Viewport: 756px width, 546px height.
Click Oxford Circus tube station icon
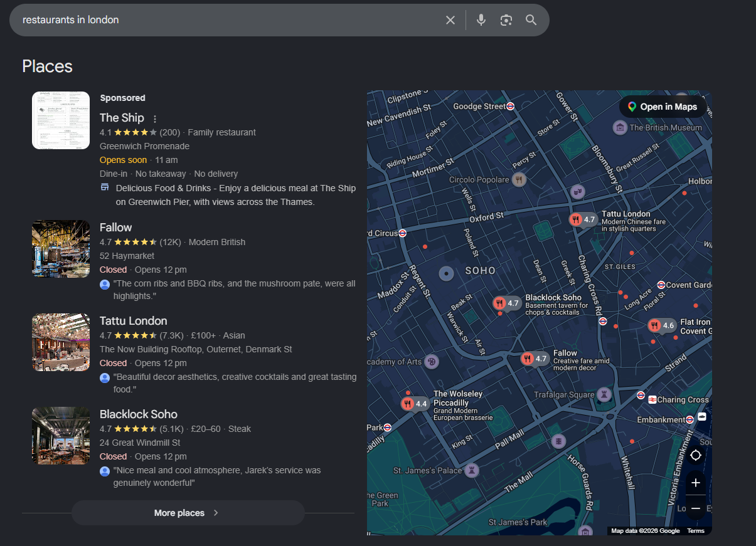[x=402, y=233]
